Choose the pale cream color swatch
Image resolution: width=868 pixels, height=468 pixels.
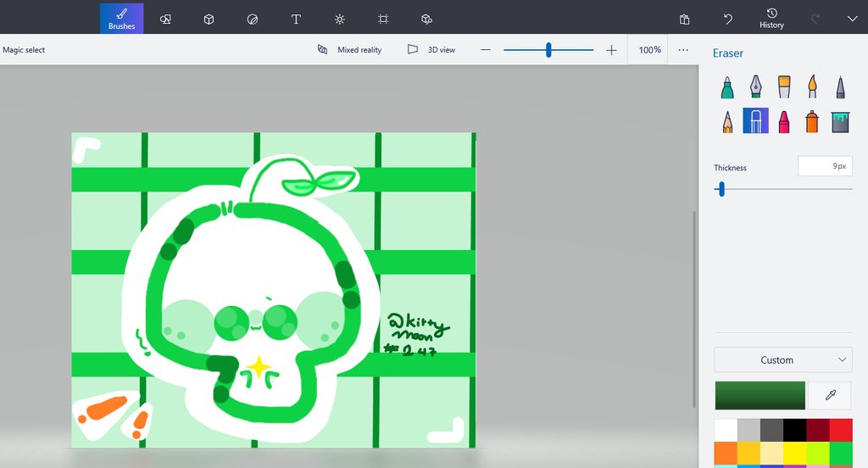pos(771,453)
